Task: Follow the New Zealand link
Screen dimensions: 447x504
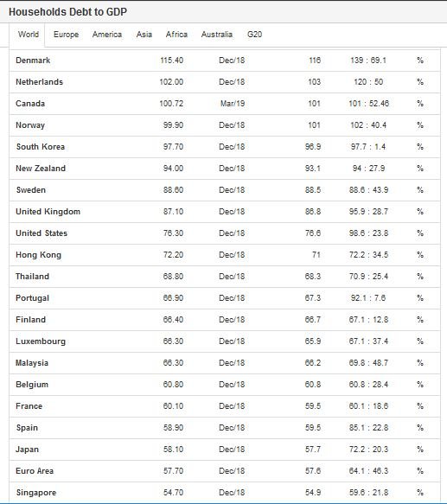Action: point(41,169)
